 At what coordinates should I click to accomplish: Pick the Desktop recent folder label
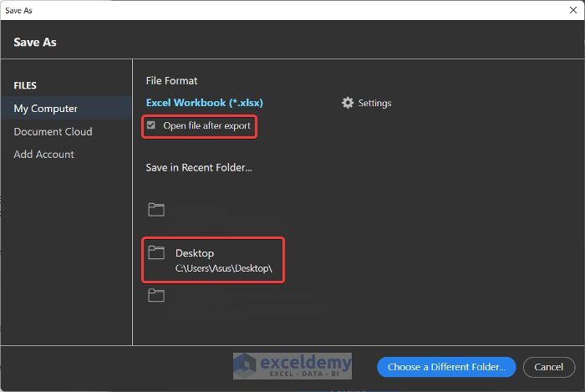[x=195, y=252]
